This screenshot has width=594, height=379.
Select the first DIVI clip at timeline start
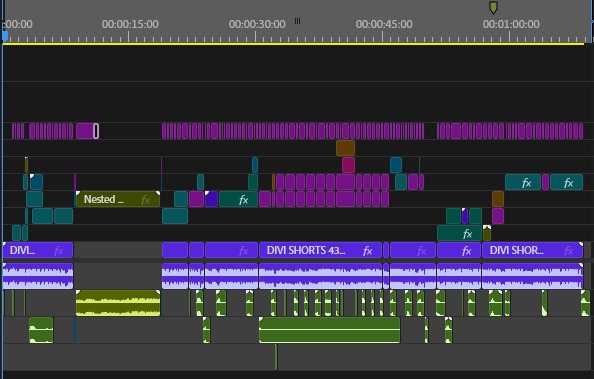pyautogui.click(x=38, y=251)
